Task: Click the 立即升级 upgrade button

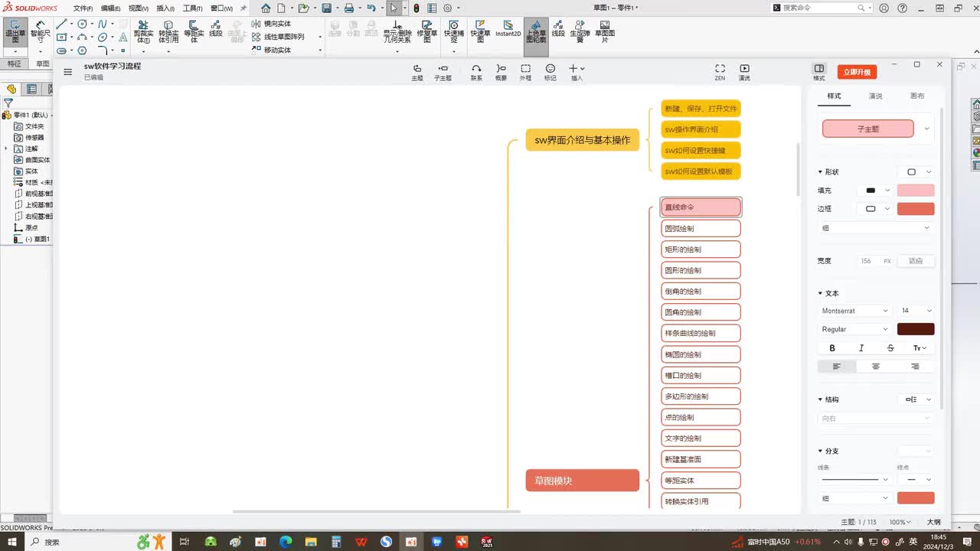Action: (857, 72)
